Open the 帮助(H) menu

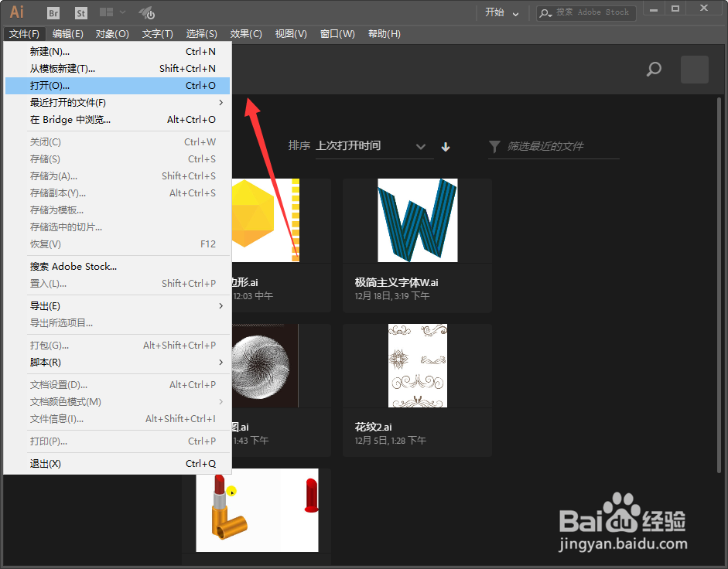[x=384, y=34]
